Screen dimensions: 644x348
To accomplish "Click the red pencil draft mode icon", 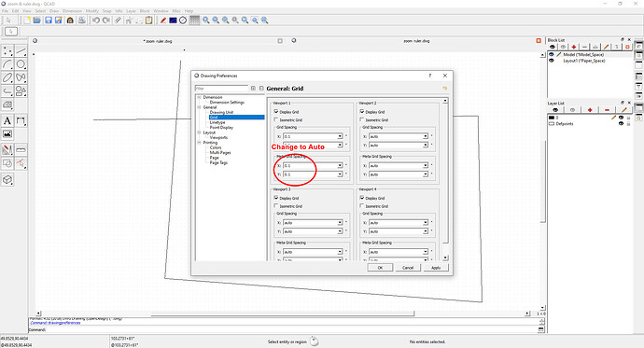I will coord(163,21).
